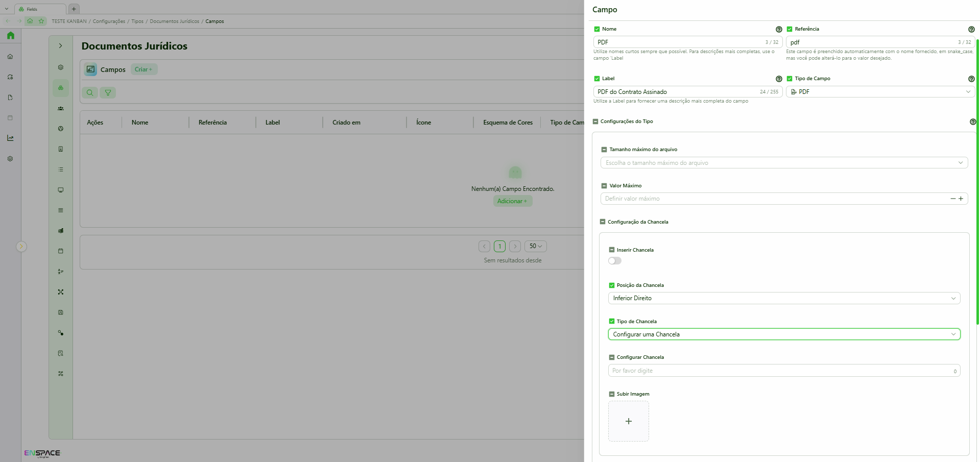Open the breadcrumb home icon

point(30,21)
